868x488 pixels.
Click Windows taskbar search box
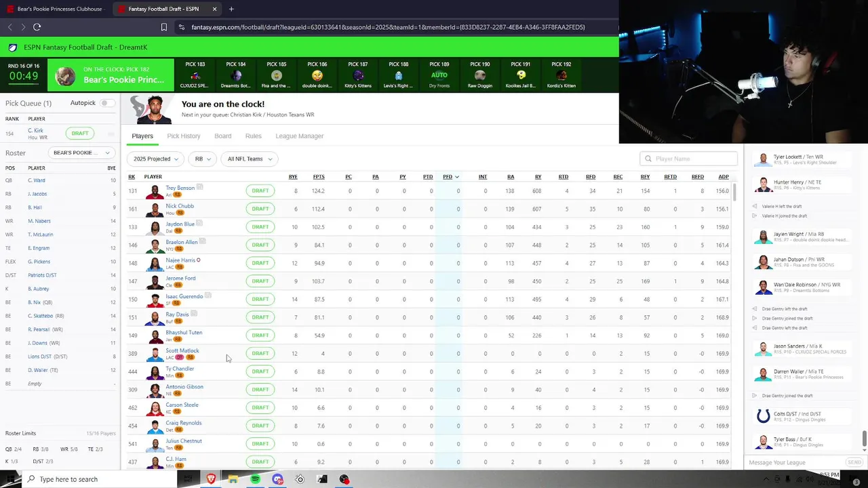pos(99,479)
